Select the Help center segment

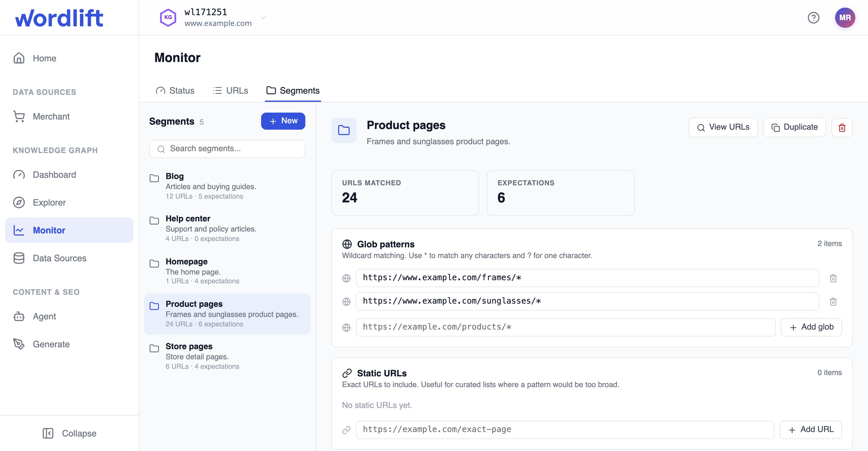(227, 228)
